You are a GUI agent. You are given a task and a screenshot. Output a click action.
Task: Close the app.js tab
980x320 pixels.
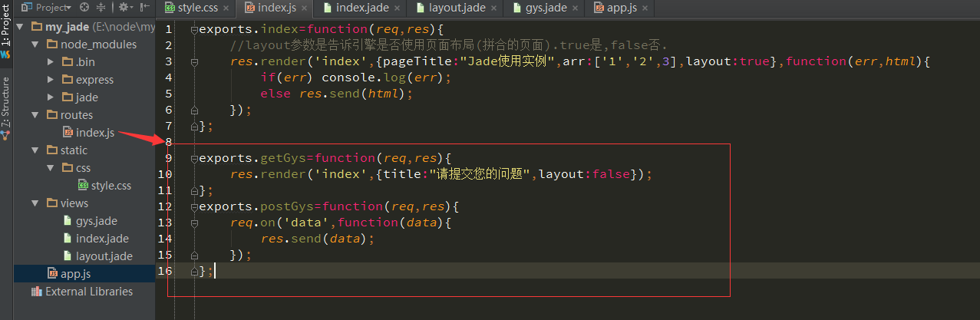pos(642,8)
